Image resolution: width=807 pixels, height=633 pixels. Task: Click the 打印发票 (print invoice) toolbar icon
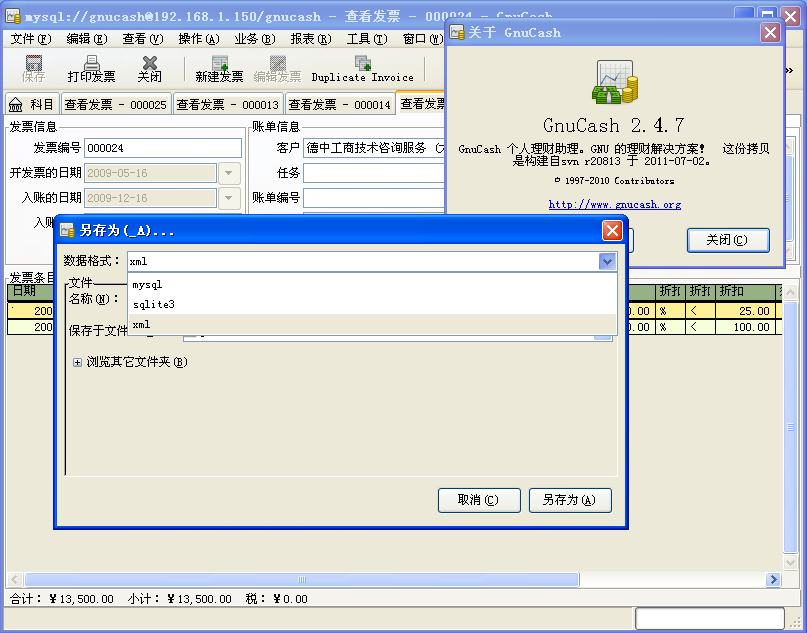click(91, 64)
